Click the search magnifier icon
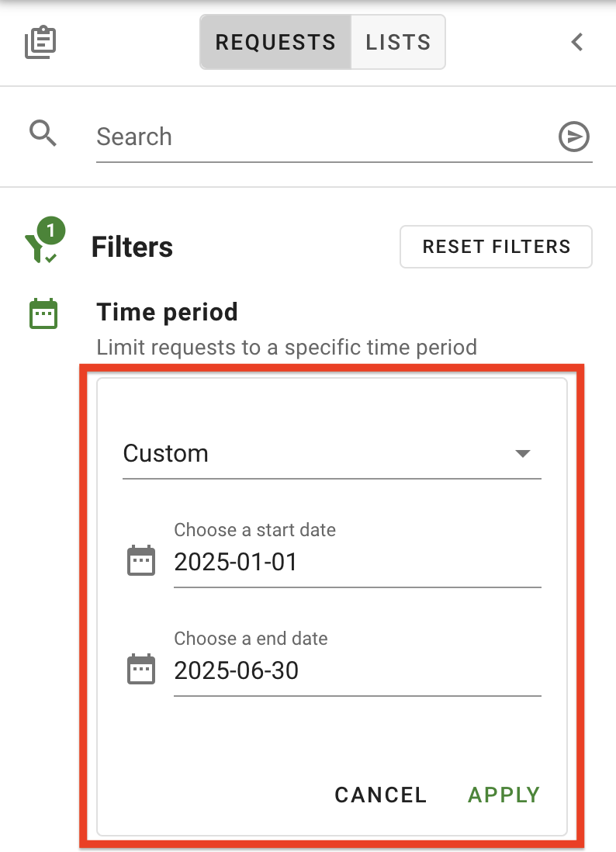Screen dimensions: 616x852 (43, 133)
